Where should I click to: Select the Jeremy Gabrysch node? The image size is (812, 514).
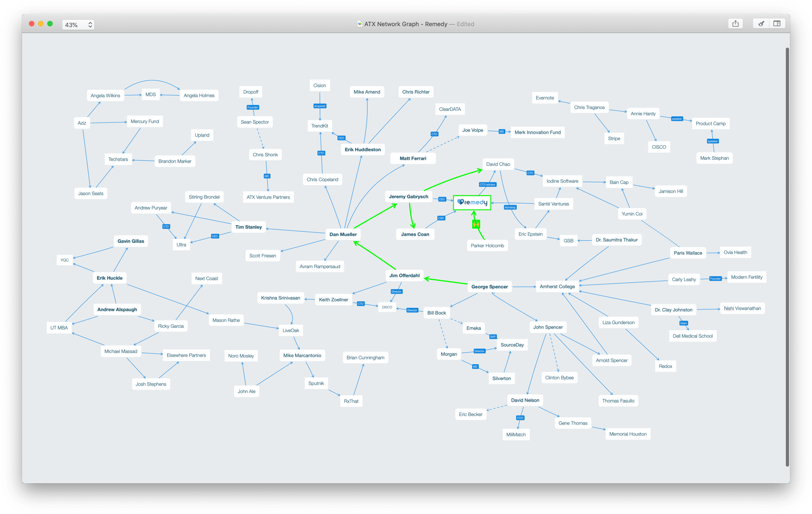(x=408, y=196)
